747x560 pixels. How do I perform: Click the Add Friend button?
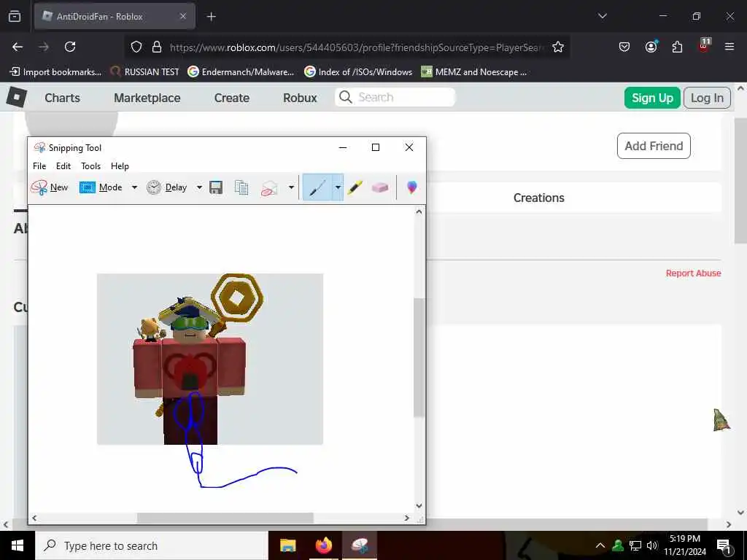tap(654, 146)
